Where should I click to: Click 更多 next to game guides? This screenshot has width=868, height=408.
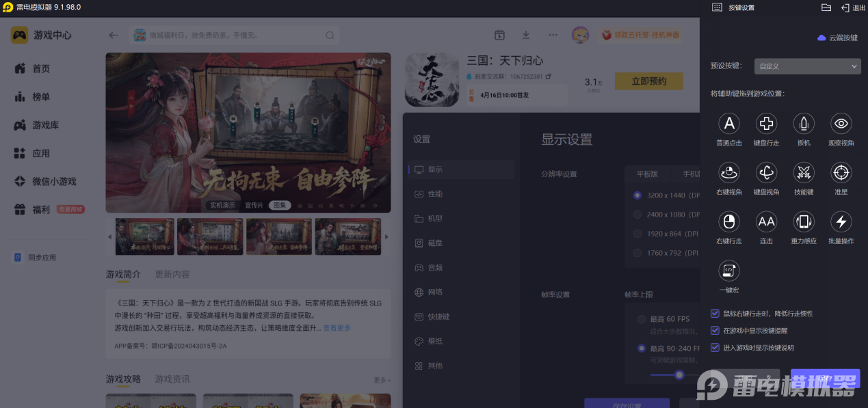382,380
